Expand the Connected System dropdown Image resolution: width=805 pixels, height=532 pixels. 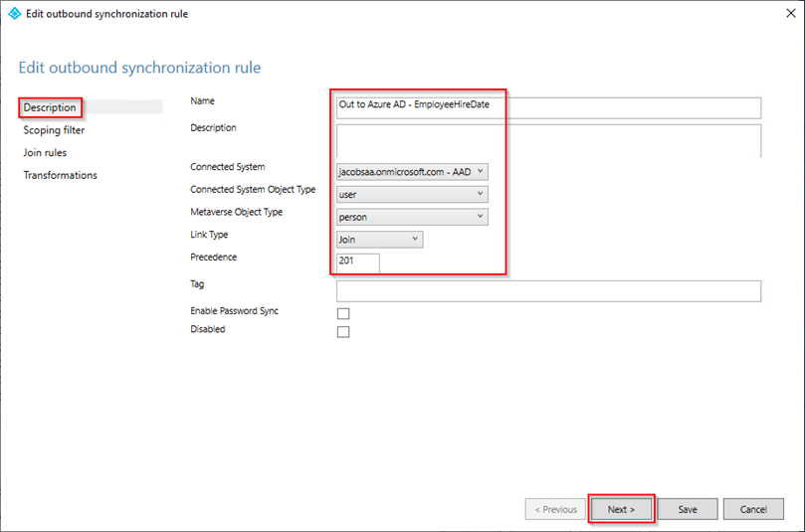[412, 171]
